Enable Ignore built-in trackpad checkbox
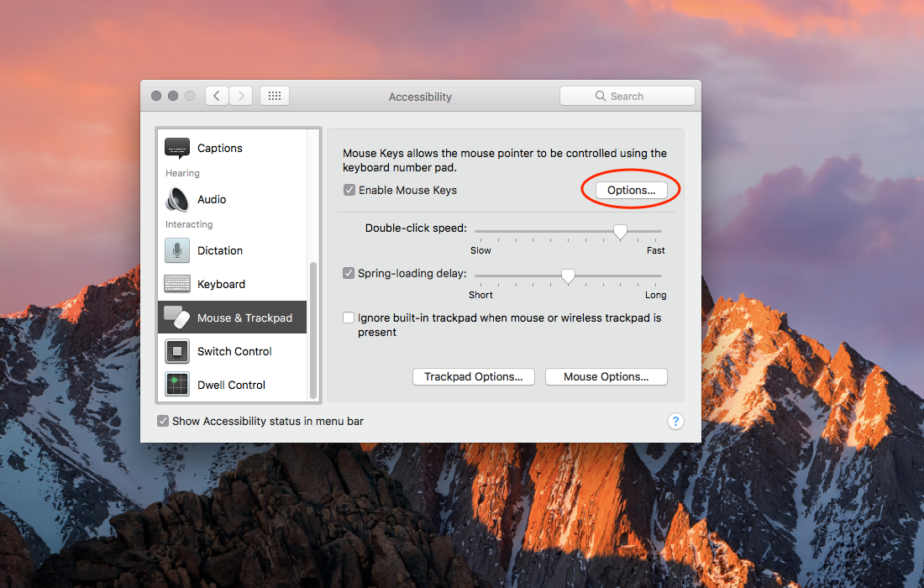The height and width of the screenshot is (588, 924). click(349, 318)
